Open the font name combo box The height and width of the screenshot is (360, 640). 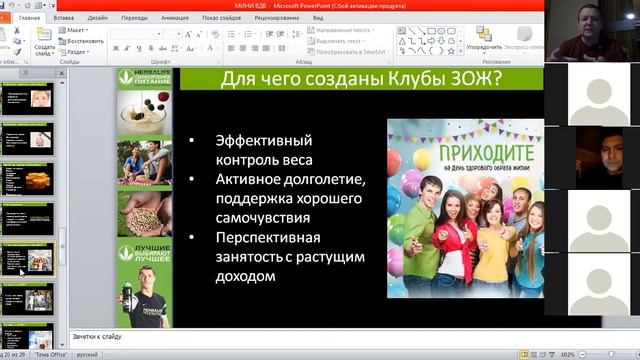[x=136, y=34]
